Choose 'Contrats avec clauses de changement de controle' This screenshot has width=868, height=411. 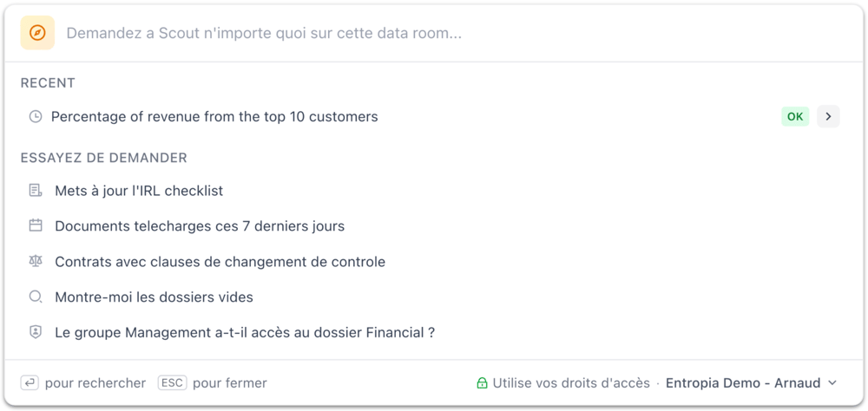coord(220,262)
